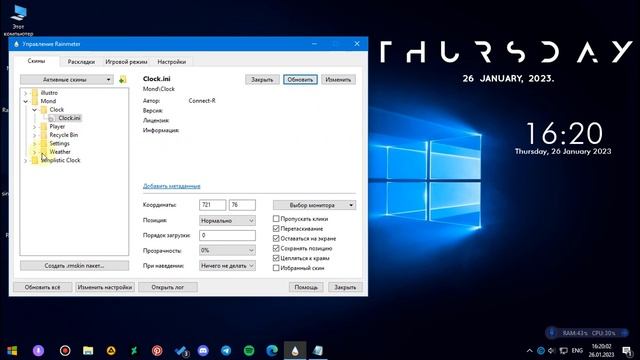Open File Explorer from the taskbar
This screenshot has width=640, height=360.
tap(88, 350)
